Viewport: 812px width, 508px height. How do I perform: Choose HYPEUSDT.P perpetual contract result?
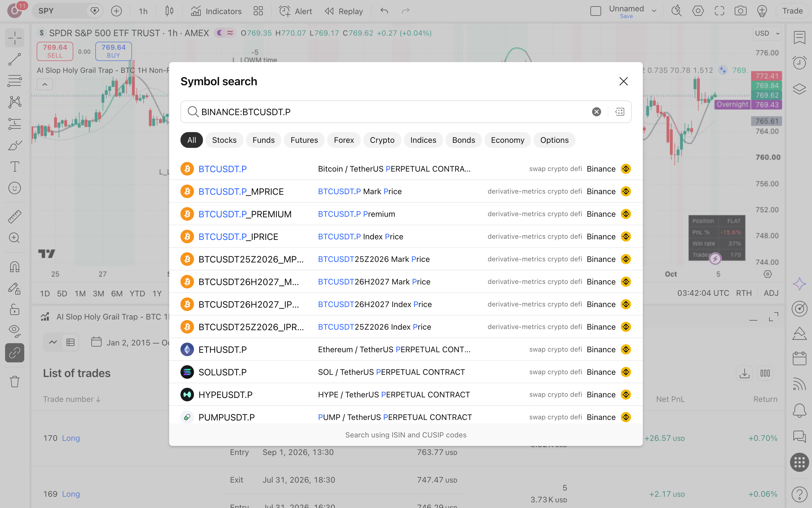[406, 395]
